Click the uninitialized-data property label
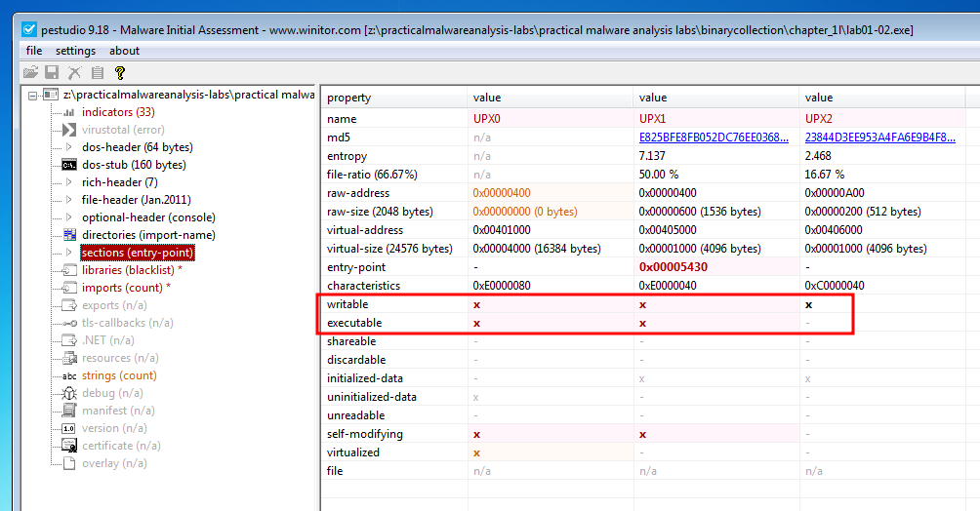Viewport: 980px width, 511px height. point(371,397)
